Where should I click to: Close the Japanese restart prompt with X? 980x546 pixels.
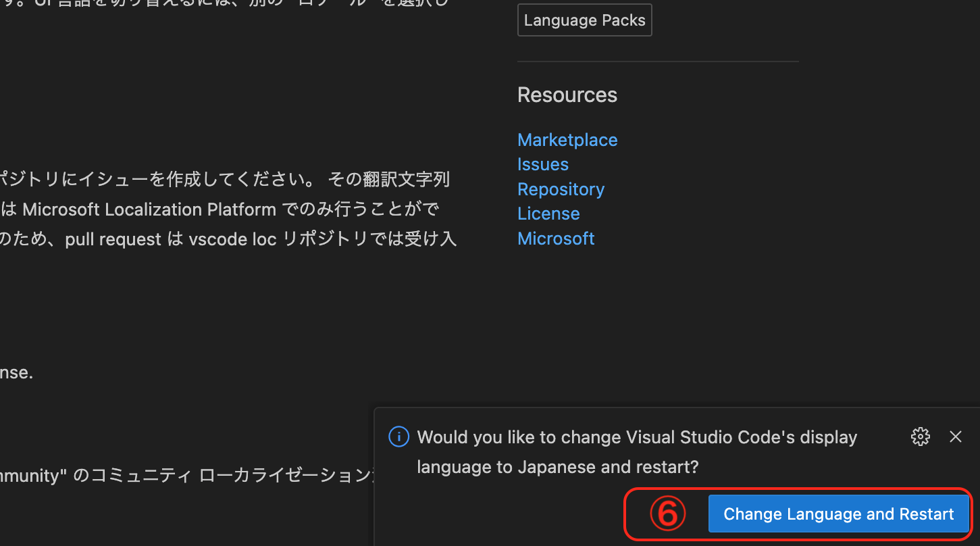956,437
